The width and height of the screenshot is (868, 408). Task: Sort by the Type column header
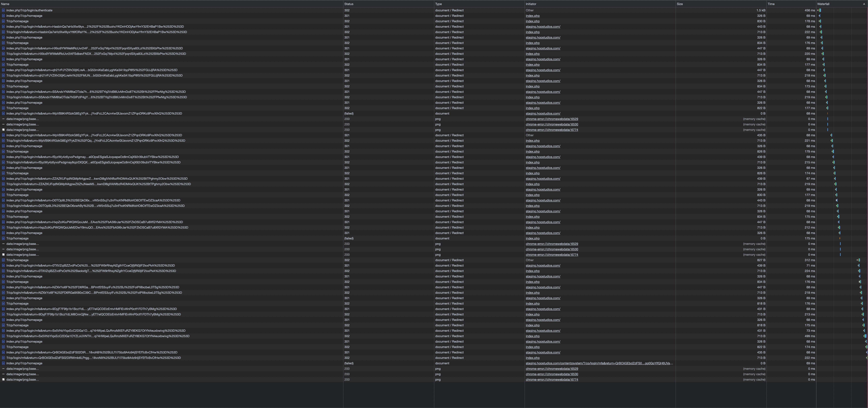[479, 4]
